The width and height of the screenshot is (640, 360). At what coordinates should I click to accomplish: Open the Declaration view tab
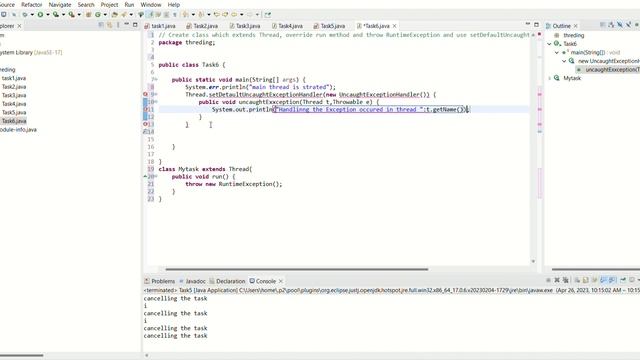click(227, 281)
